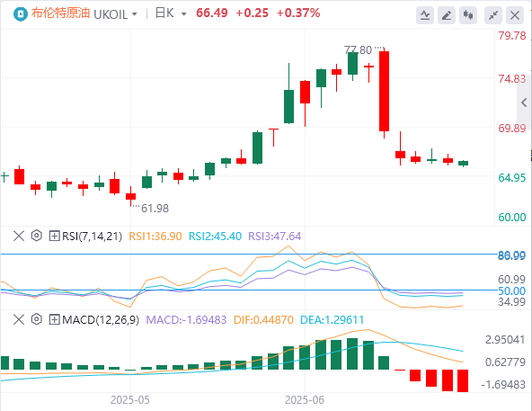
Task: Select the pencil drawing tool
Action: pyautogui.click(x=447, y=15)
